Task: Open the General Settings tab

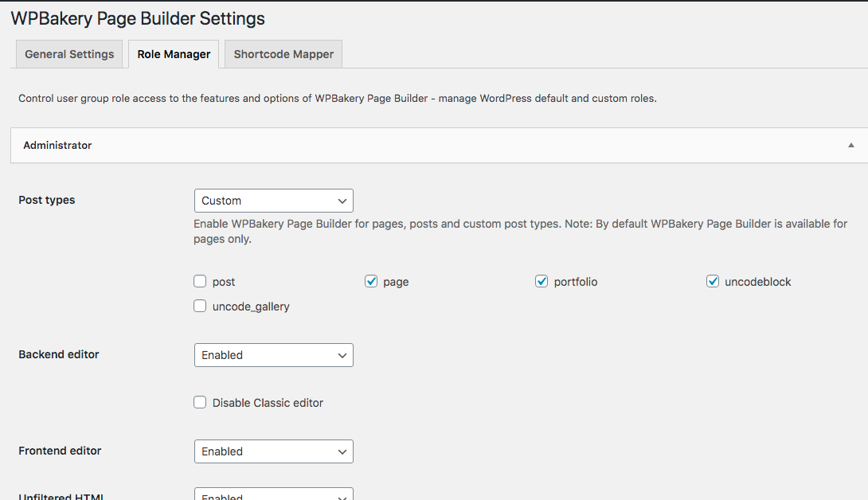Action: point(69,54)
